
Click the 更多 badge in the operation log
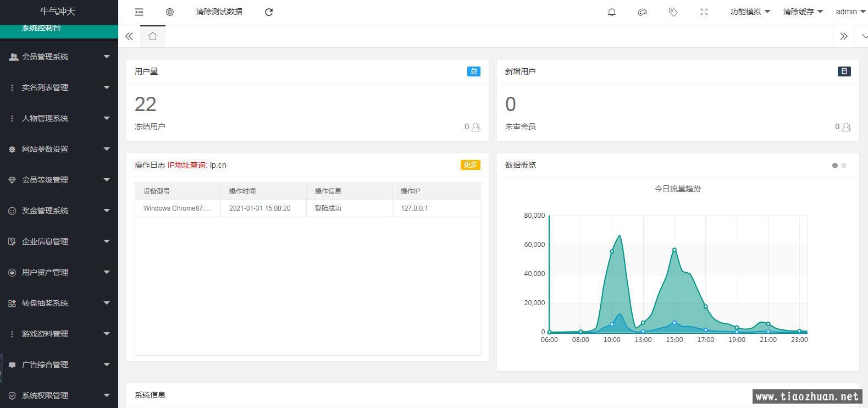coord(471,165)
